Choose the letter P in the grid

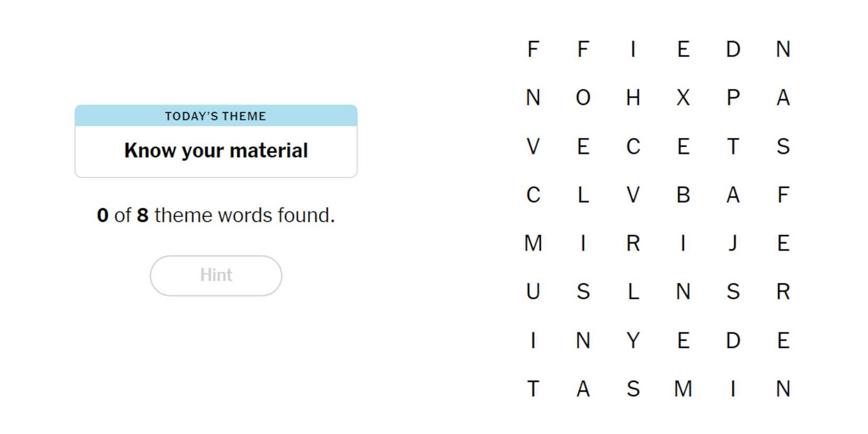point(733,98)
